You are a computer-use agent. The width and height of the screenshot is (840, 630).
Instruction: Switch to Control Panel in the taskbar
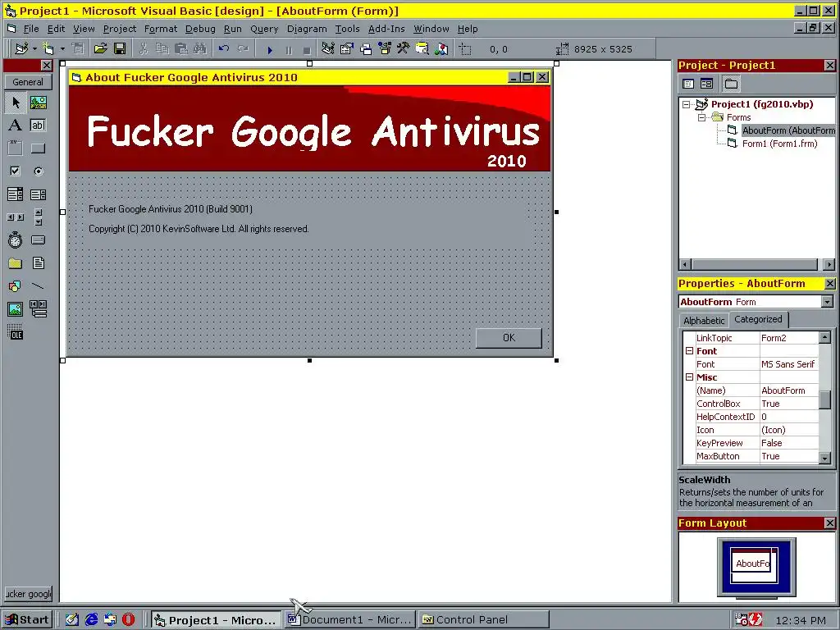[x=484, y=620]
